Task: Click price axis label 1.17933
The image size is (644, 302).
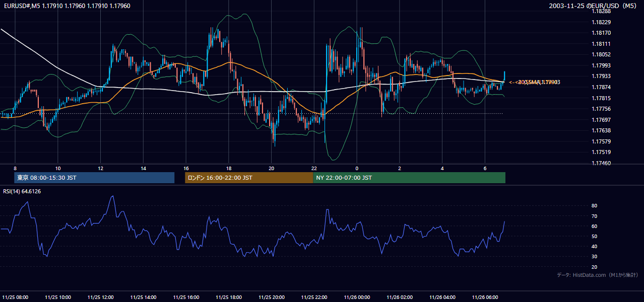Action: tap(601, 76)
